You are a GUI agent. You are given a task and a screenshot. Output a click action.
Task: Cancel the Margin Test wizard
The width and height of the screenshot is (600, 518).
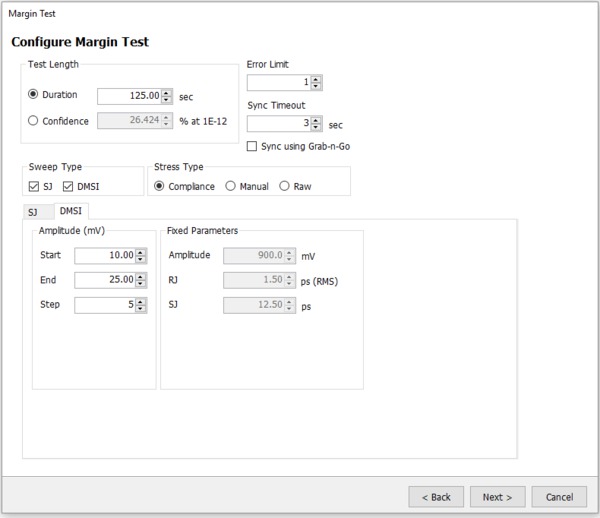pos(559,497)
